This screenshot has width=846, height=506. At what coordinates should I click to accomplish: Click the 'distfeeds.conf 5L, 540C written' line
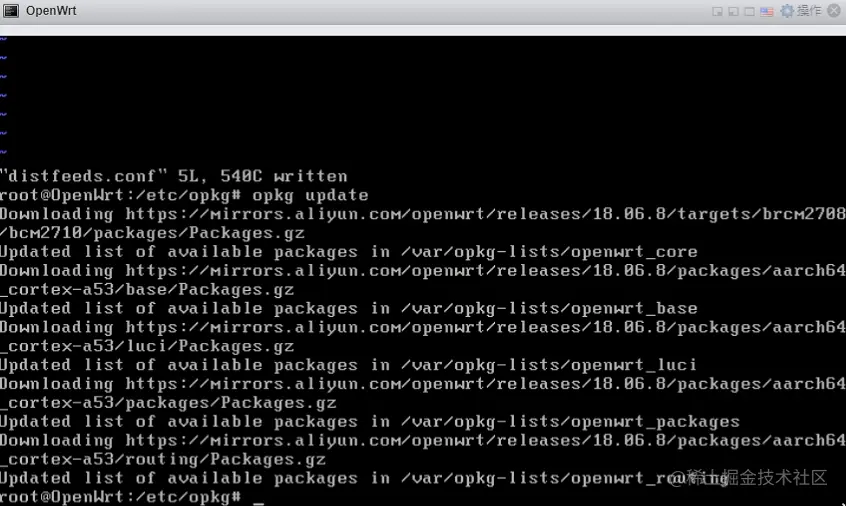click(x=174, y=176)
